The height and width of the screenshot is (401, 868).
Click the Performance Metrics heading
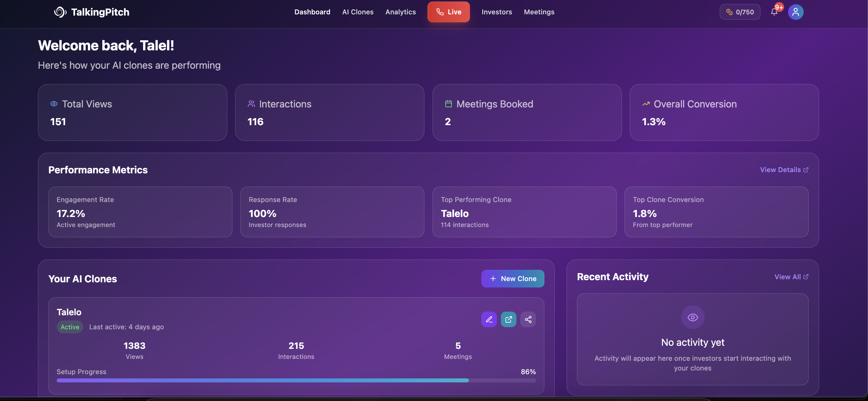[x=98, y=170]
